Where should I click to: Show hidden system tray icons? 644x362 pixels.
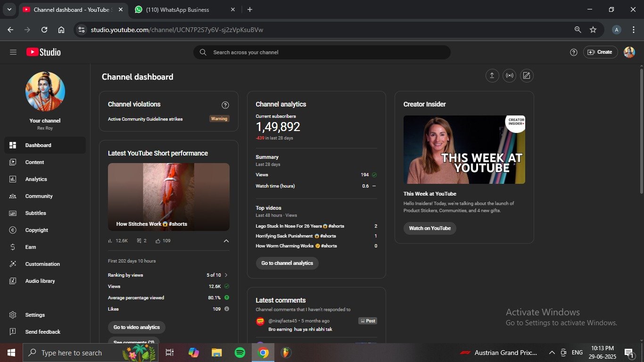tap(552, 353)
